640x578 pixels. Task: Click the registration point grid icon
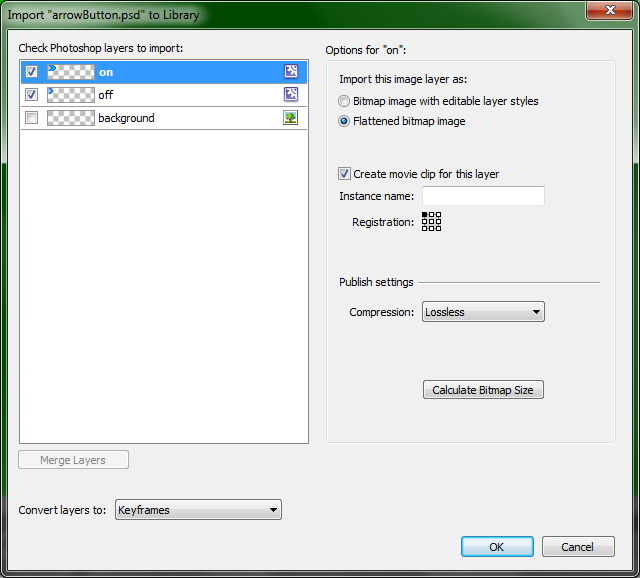pyautogui.click(x=431, y=222)
